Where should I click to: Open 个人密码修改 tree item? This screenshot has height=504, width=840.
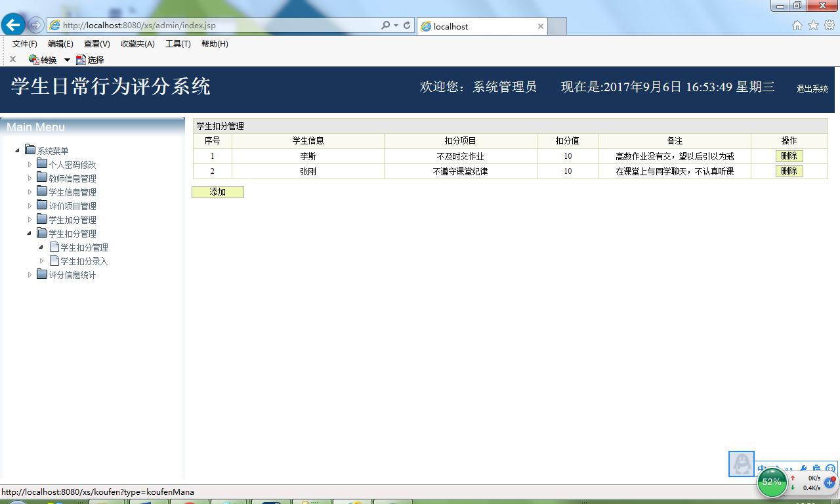click(x=72, y=165)
